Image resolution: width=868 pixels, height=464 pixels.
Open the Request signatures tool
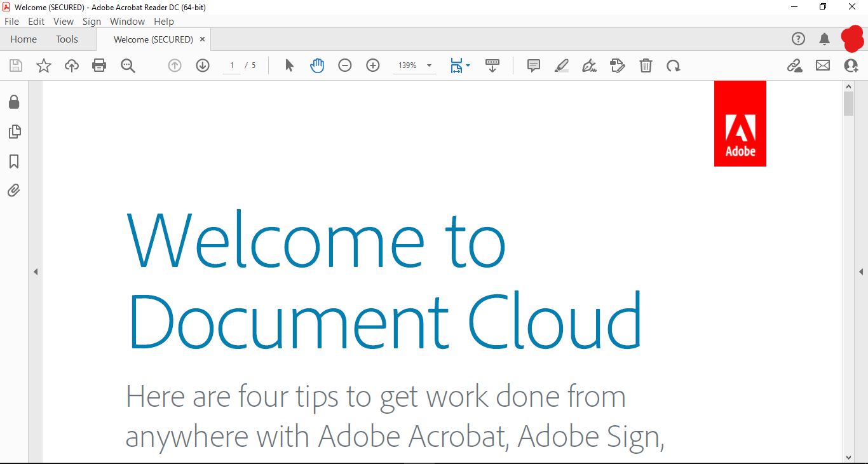click(618, 65)
